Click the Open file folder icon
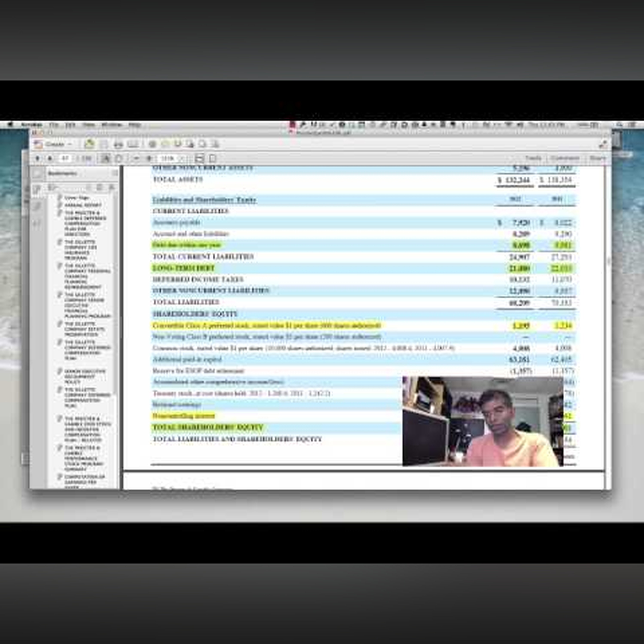This screenshot has width=644, height=644. 89,144
